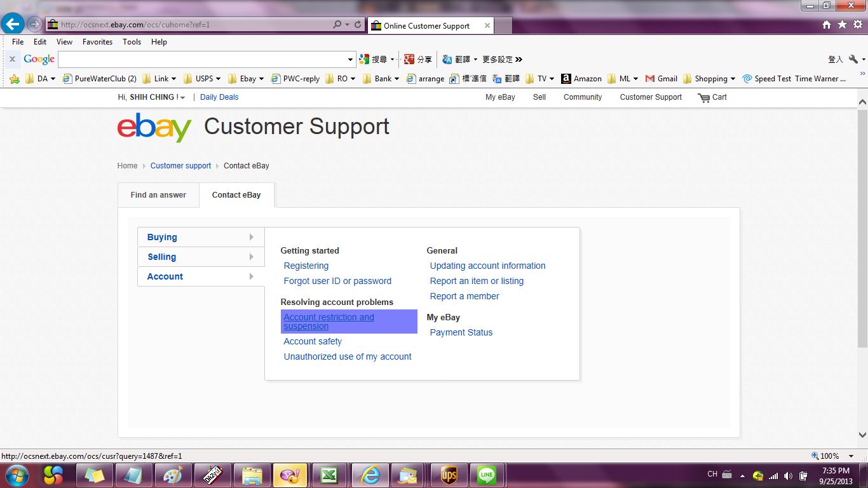Expand the DA favorites folder dropdown

coord(53,79)
